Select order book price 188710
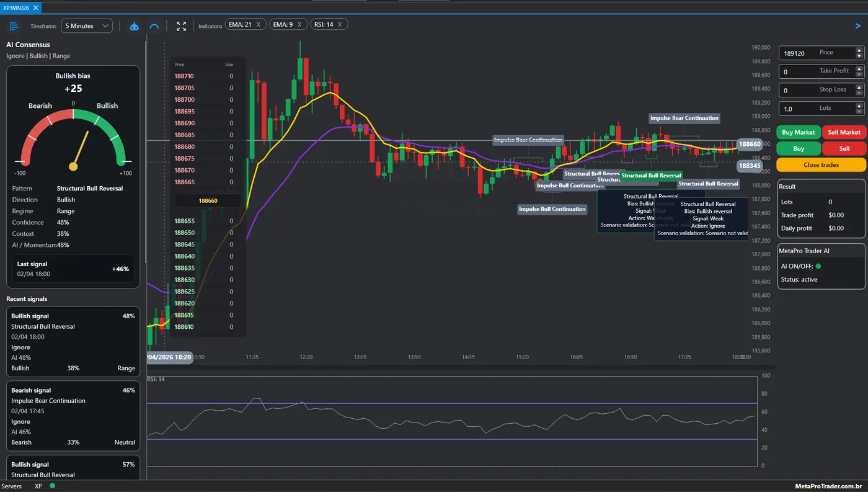Image resolution: width=868 pixels, height=492 pixels. click(x=184, y=76)
